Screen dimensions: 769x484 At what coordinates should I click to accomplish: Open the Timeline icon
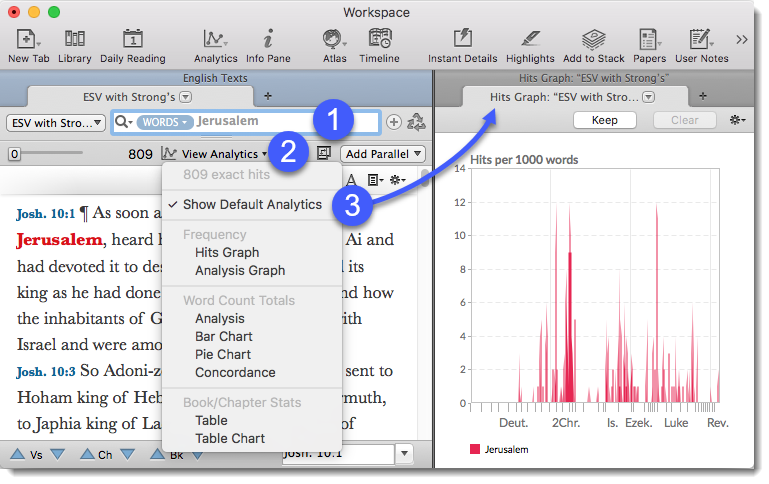379,39
